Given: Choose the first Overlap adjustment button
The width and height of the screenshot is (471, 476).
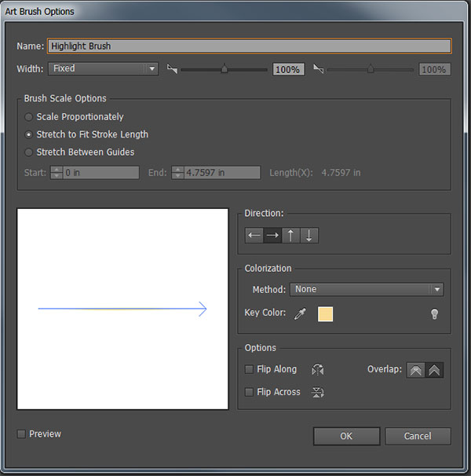Looking at the screenshot, I should [416, 370].
